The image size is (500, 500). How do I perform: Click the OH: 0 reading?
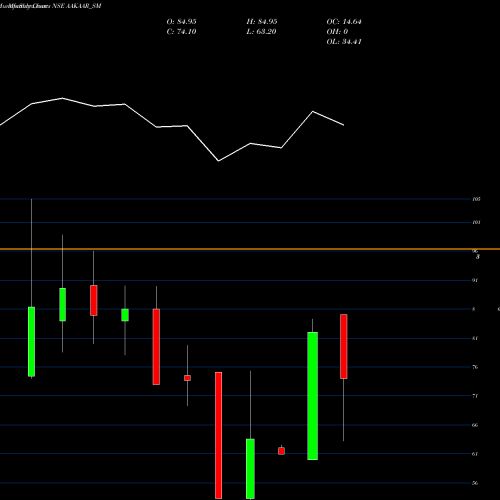[x=337, y=32]
